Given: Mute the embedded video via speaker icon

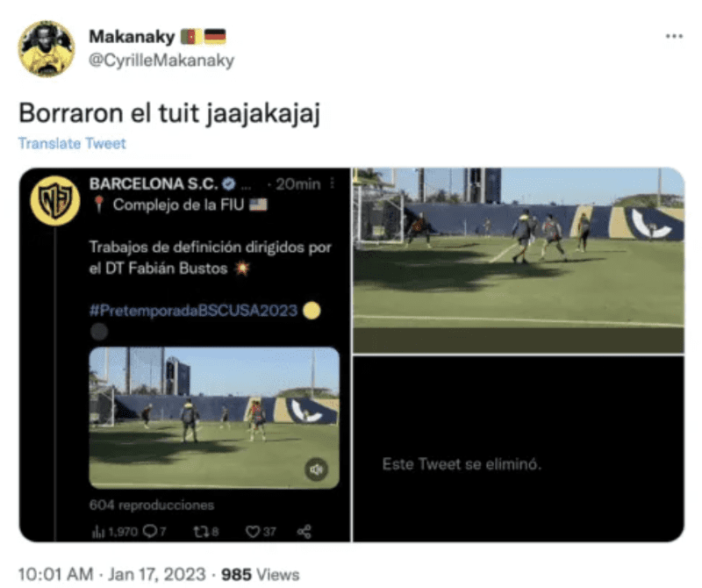Looking at the screenshot, I should (x=317, y=470).
